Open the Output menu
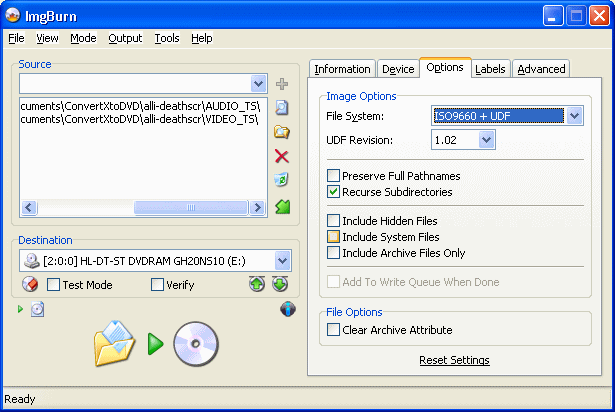 (x=125, y=38)
